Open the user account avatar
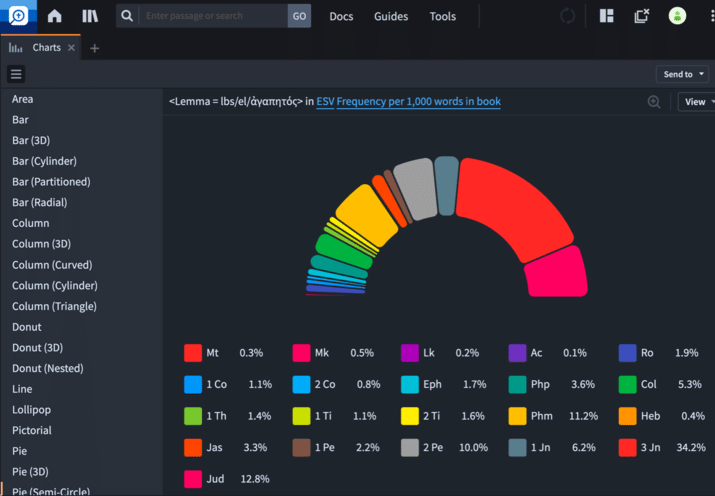The width and height of the screenshot is (715, 496). click(x=678, y=16)
